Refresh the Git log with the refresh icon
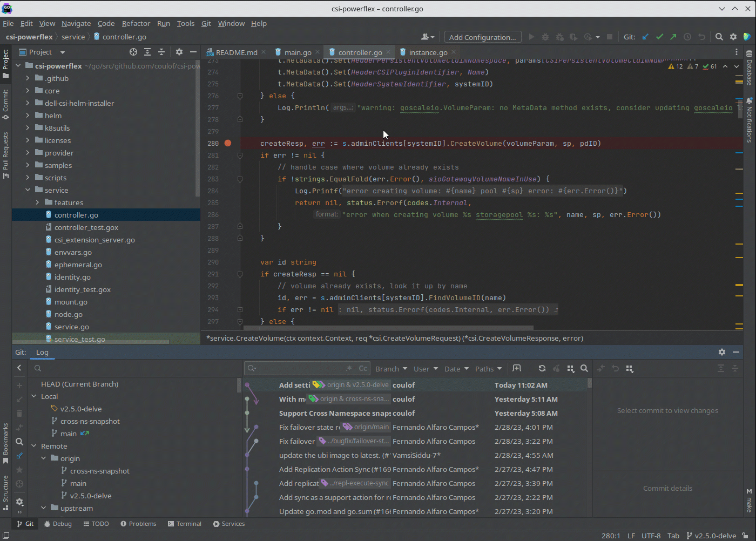 click(542, 368)
